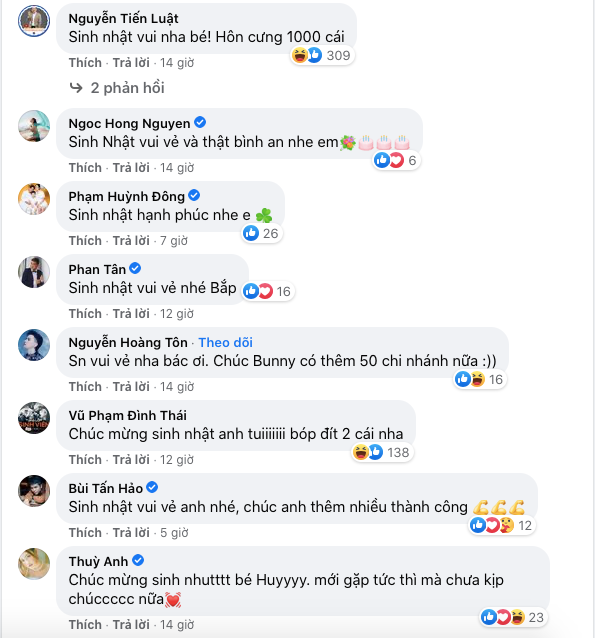Click the reply arrow icon beside 2 phản hồi

coord(76,88)
